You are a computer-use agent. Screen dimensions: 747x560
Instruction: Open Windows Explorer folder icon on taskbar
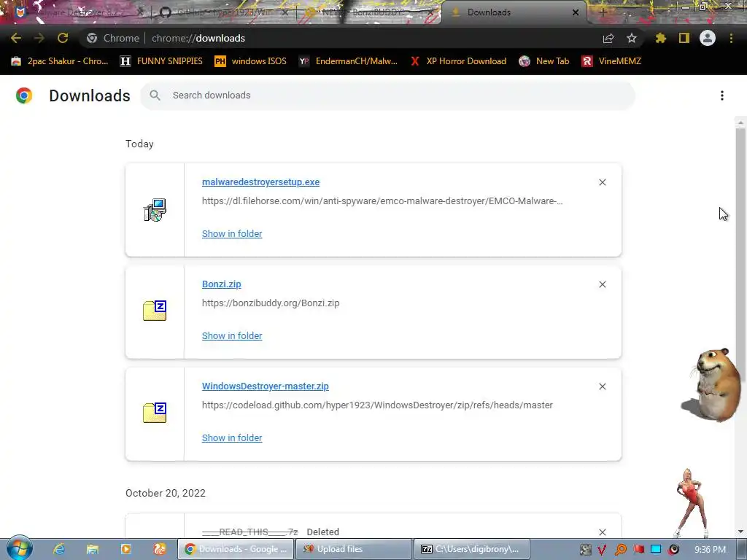pos(93,549)
